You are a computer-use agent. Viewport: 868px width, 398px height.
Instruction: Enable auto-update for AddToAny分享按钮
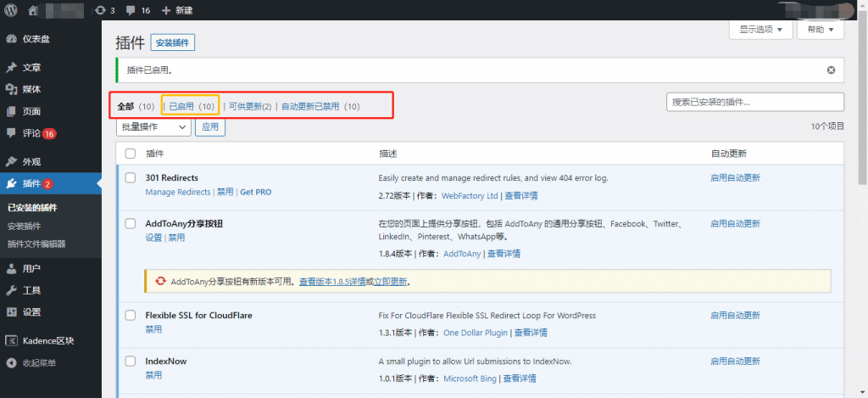pyautogui.click(x=735, y=223)
